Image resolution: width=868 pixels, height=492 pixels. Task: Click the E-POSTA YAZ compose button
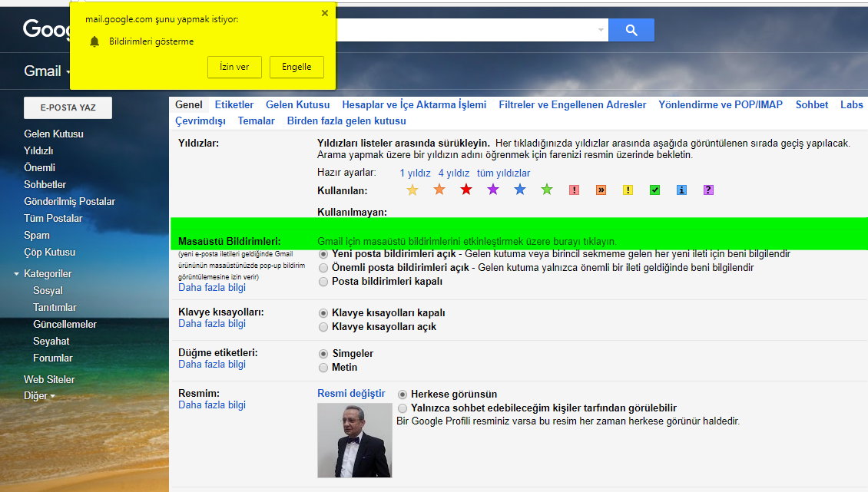[x=68, y=108]
